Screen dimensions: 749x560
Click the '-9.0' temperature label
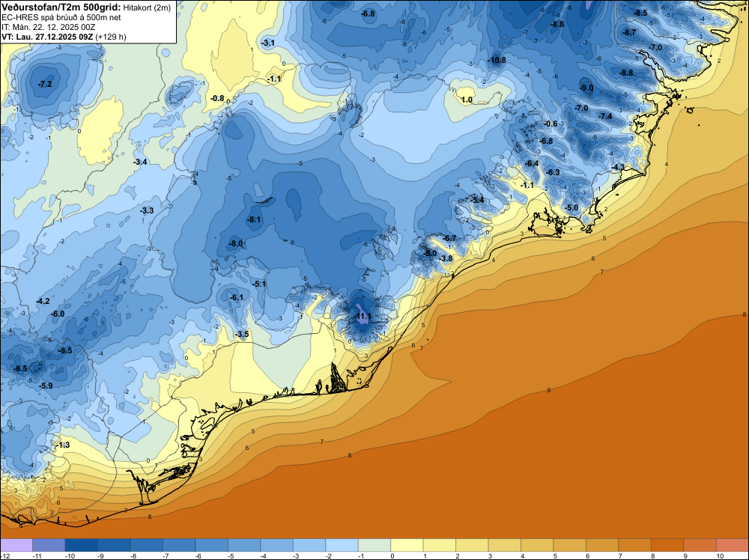pos(586,88)
